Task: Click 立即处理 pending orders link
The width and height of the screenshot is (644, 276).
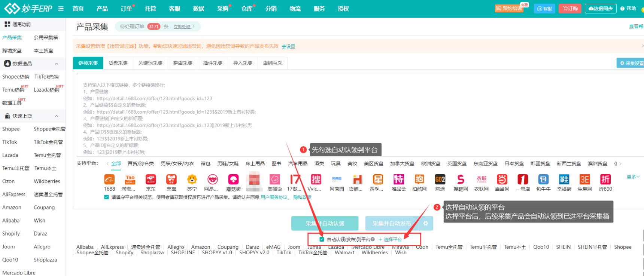Action: click(182, 27)
